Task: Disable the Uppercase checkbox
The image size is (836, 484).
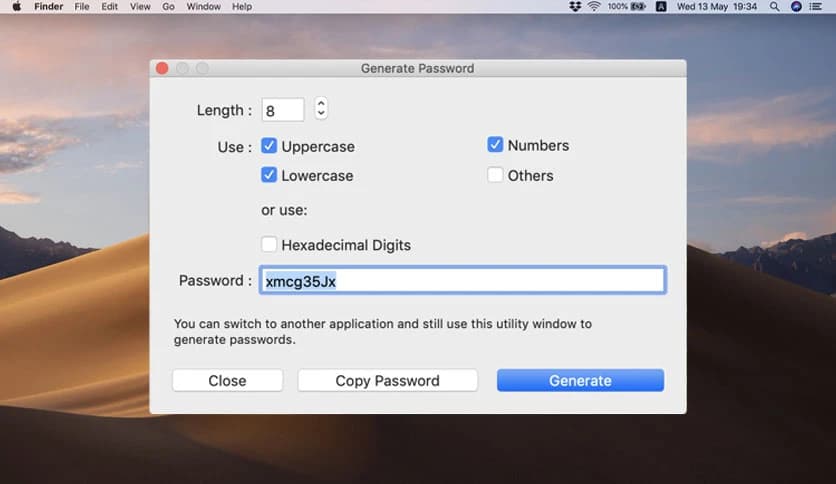Action: 269,146
